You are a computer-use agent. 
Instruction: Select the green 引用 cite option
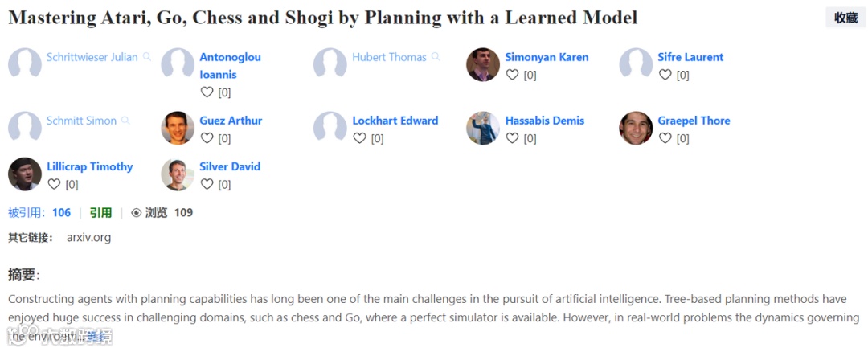(100, 213)
